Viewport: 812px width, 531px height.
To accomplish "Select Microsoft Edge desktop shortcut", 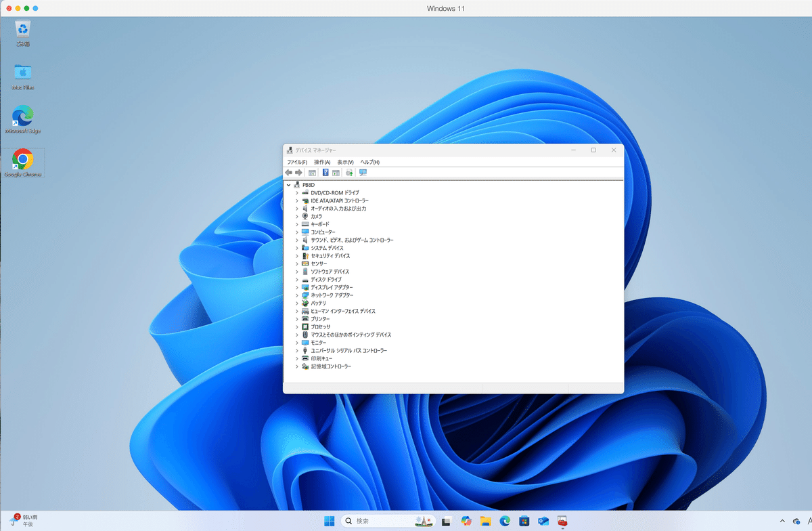I will (x=23, y=120).
